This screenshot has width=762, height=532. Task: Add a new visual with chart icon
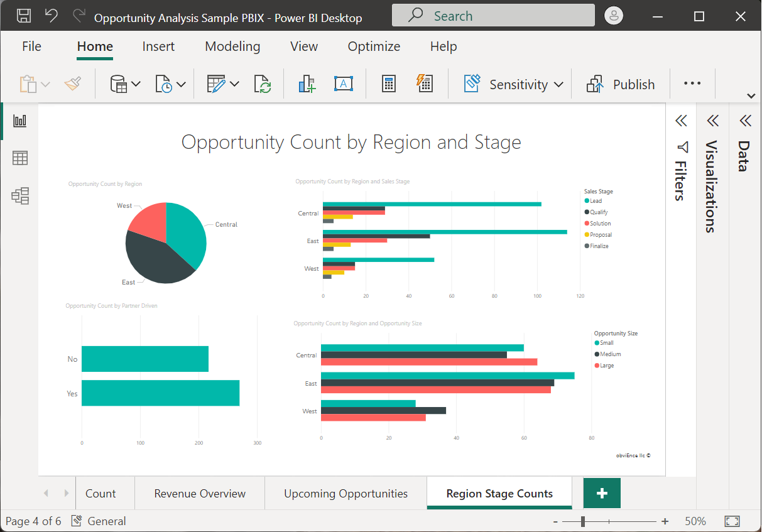pyautogui.click(x=307, y=84)
